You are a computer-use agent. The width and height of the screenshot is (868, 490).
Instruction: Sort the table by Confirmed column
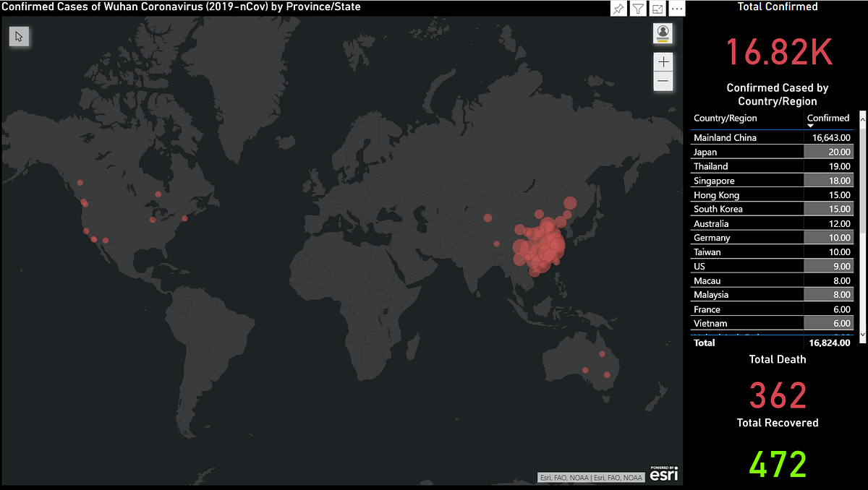pos(827,118)
